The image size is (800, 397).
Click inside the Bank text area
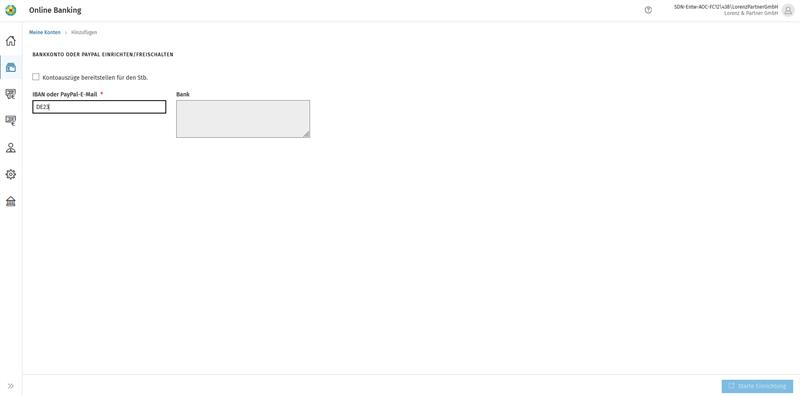click(x=243, y=119)
